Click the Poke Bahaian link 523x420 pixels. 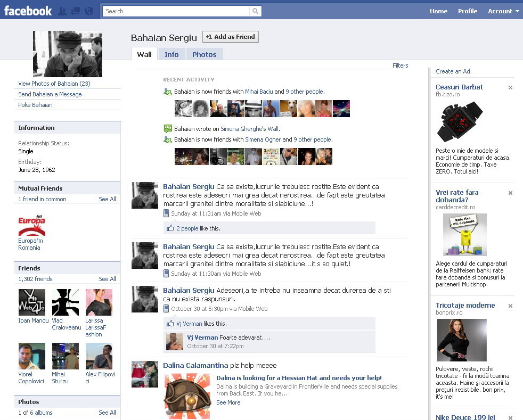(35, 105)
